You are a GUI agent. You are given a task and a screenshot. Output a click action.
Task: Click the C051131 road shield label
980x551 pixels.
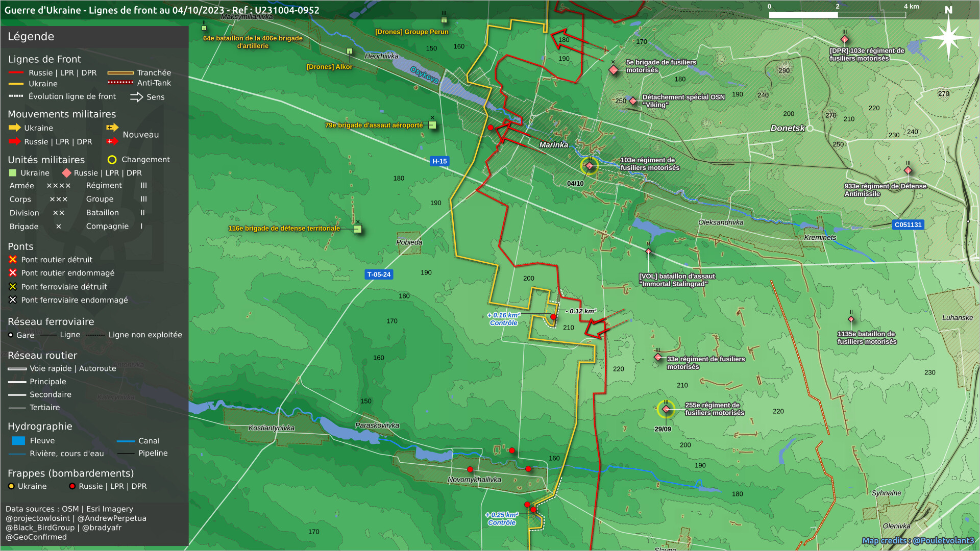[908, 224]
